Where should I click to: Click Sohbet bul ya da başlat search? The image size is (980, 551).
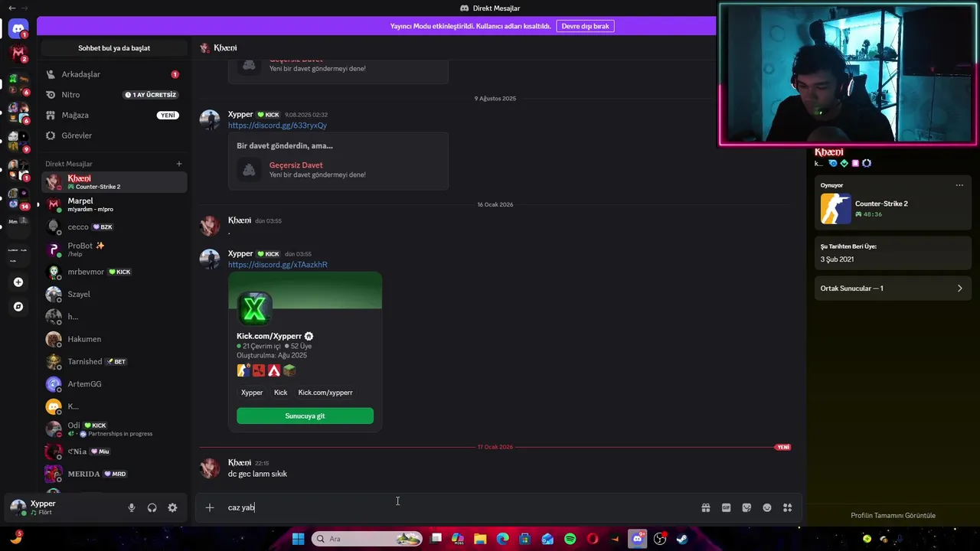tap(114, 48)
